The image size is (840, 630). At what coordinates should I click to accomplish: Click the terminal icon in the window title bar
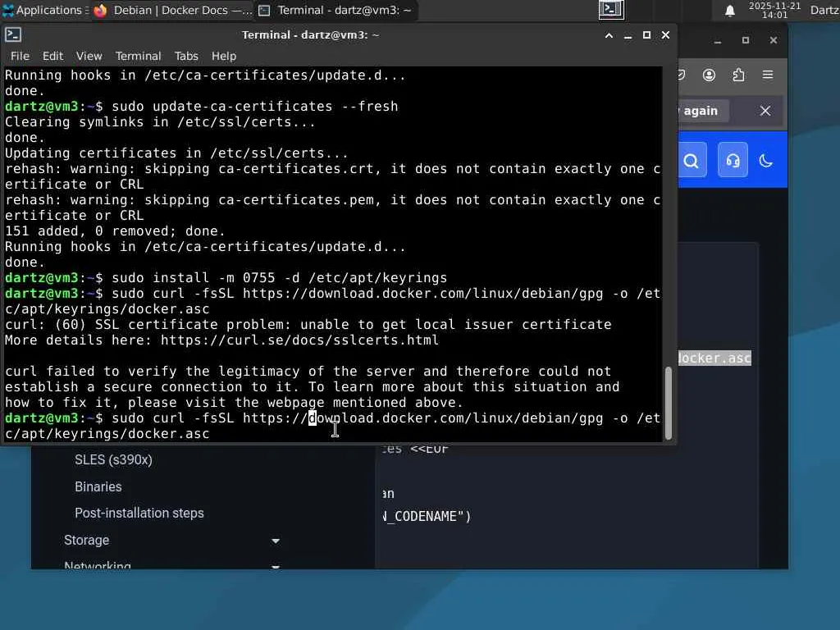pos(13,34)
